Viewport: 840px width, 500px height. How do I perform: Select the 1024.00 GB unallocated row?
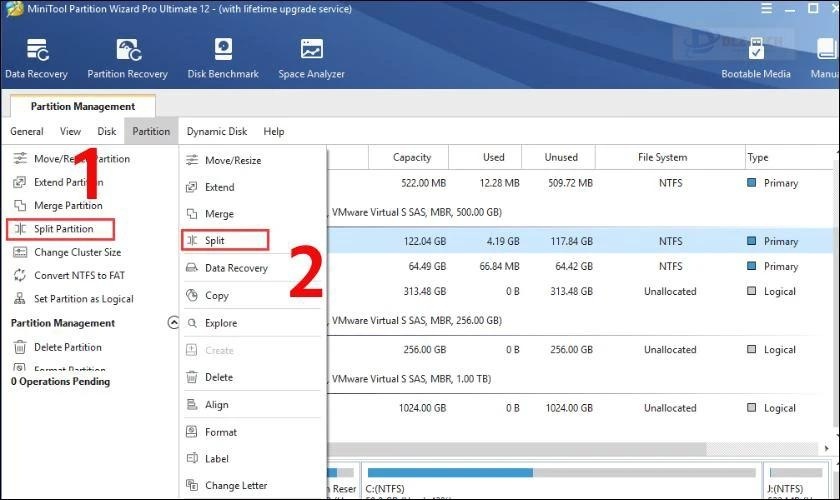tap(580, 408)
